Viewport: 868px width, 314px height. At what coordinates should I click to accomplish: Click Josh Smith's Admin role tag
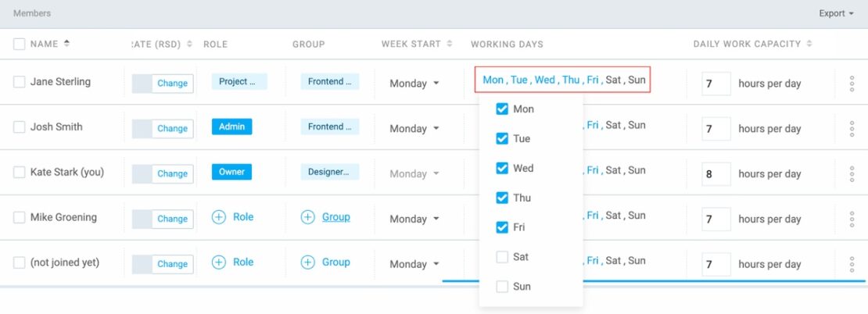click(x=231, y=127)
